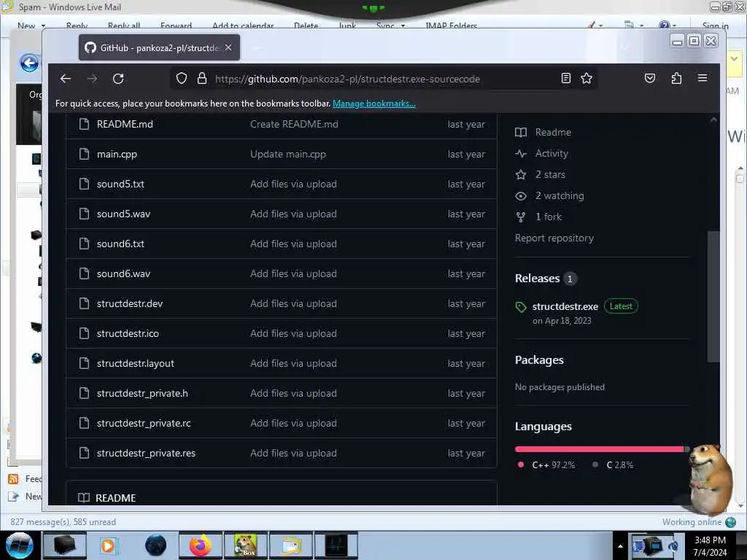The height and width of the screenshot is (560, 747).
Task: Open sound6.txt file
Action: [120, 244]
